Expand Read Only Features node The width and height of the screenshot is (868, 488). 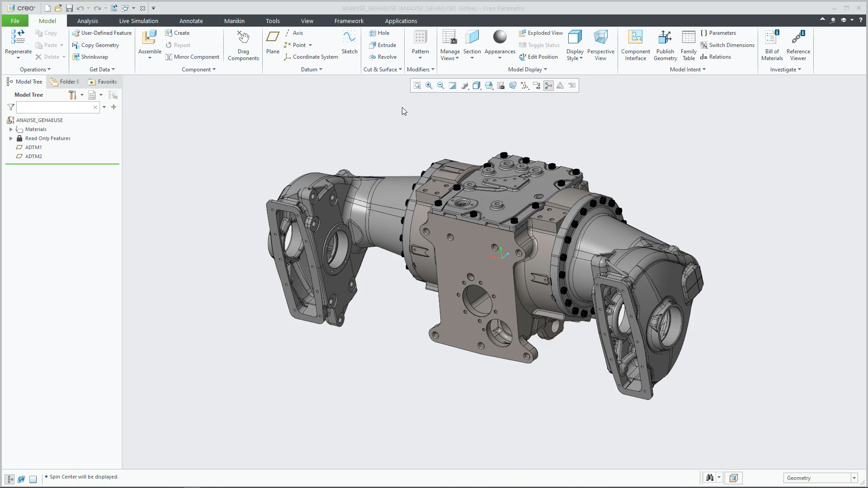pyautogui.click(x=11, y=138)
